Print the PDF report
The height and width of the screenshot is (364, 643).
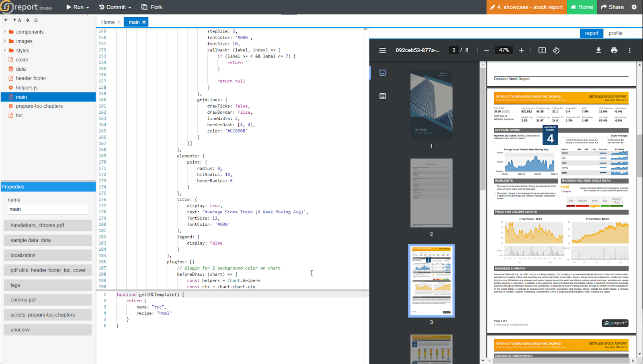coord(614,50)
